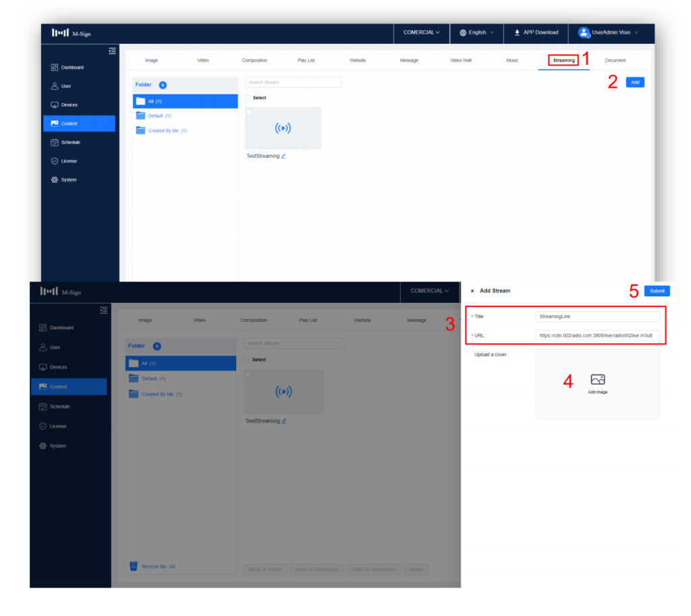Click the Recycle bin in lower window
The height and width of the screenshot is (616, 691).
(153, 567)
